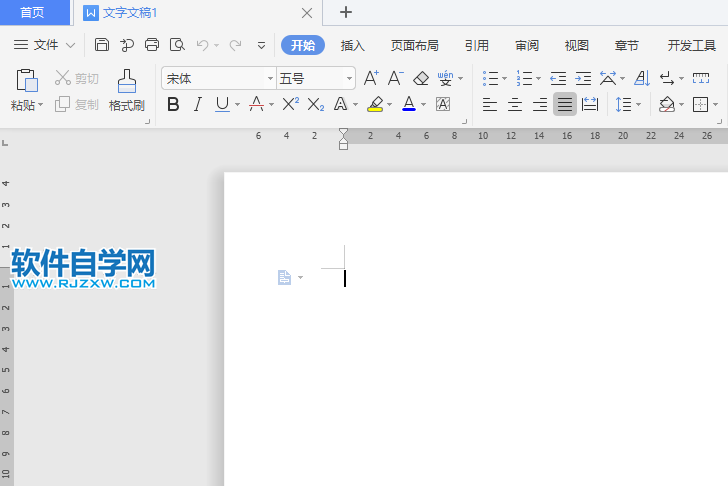Image resolution: width=728 pixels, height=486 pixels.
Task: Click justify alignment button
Action: click(565, 104)
